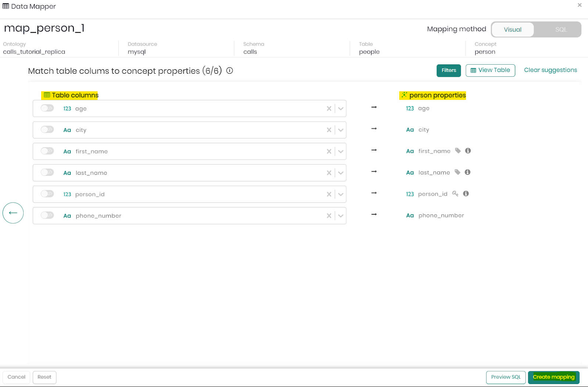Click the Create mapping button
This screenshot has height=387, width=588.
[553, 377]
